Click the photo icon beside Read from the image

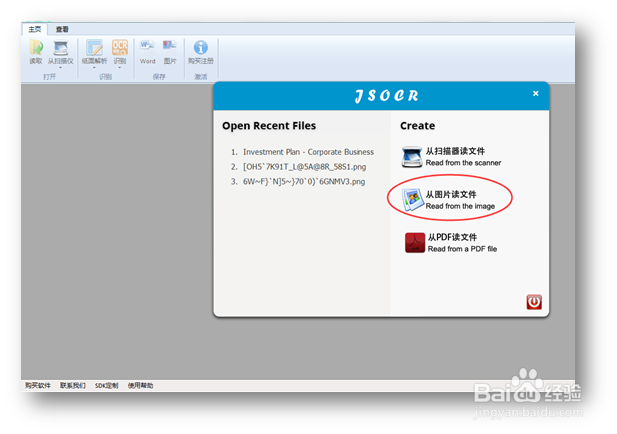click(413, 200)
